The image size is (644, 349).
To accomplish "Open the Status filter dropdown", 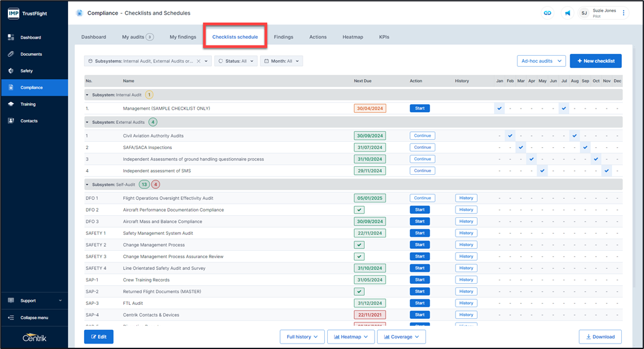I will 236,61.
